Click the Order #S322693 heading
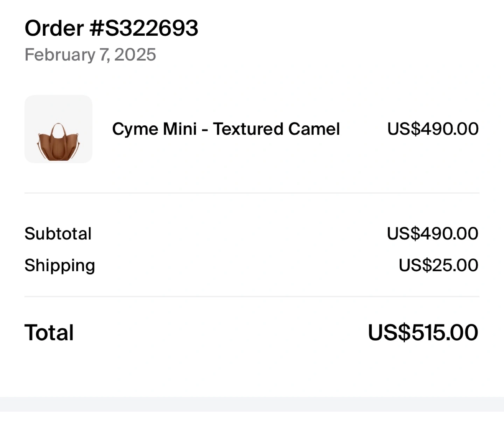This screenshot has width=504, height=438. pyautogui.click(x=111, y=28)
